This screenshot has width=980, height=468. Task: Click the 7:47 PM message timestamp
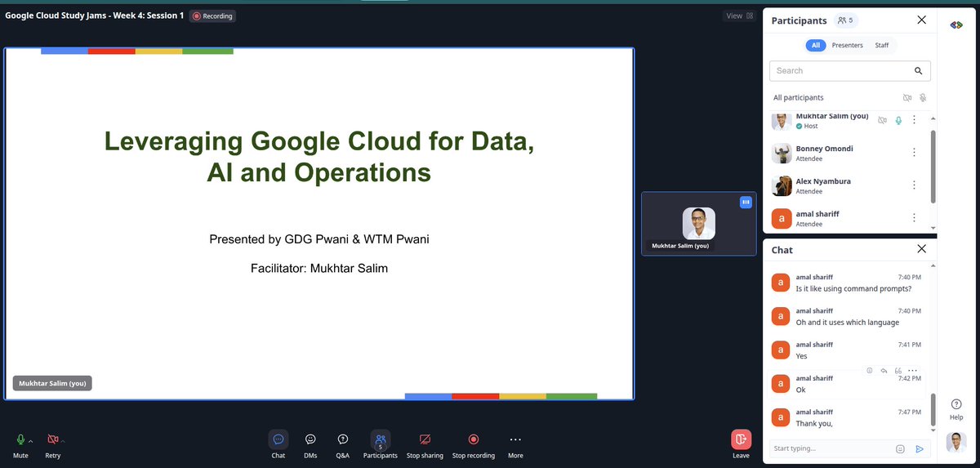pos(910,412)
